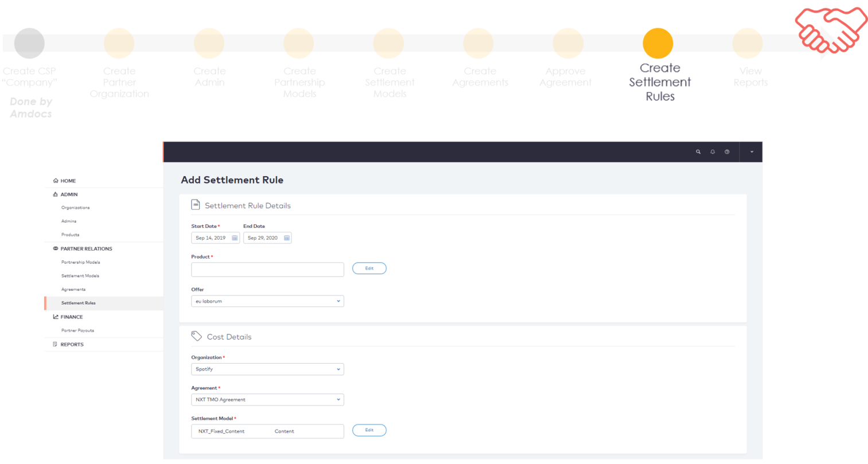Open Products in the sidebar

71,235
